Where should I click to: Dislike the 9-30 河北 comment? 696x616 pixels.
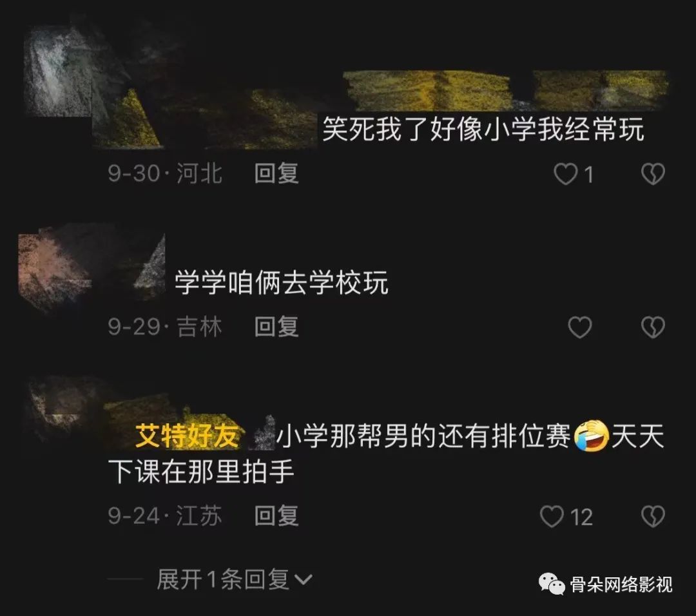point(652,173)
